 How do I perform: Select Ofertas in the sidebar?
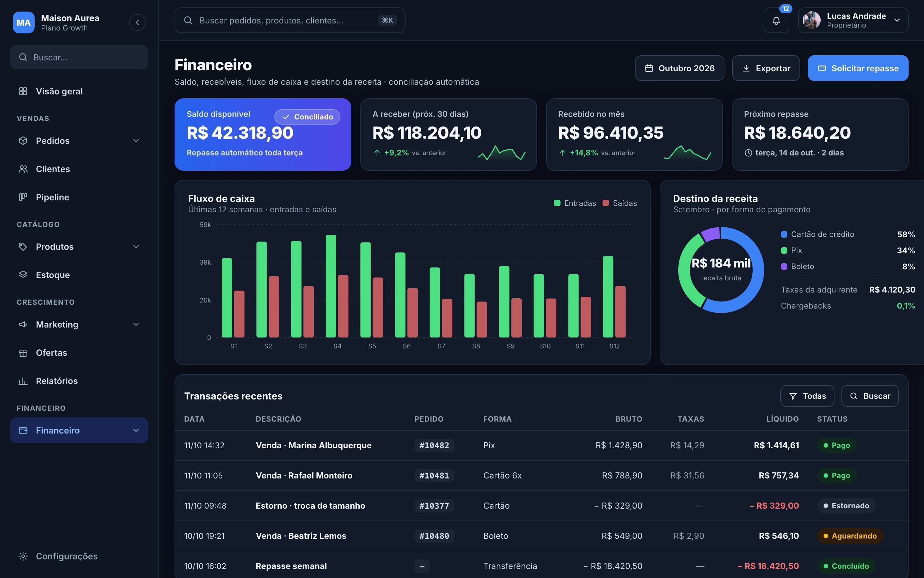(79, 353)
